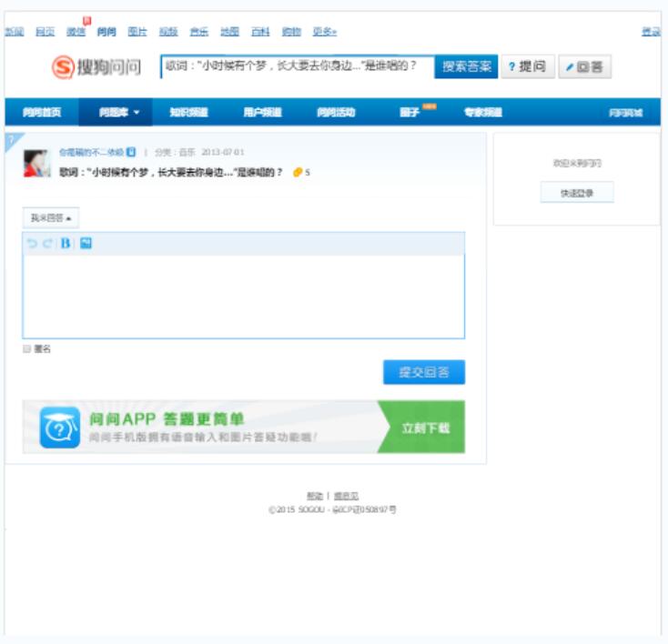Click the user level badge beside username
Image resolution: width=668 pixels, height=644 pixels.
click(131, 152)
